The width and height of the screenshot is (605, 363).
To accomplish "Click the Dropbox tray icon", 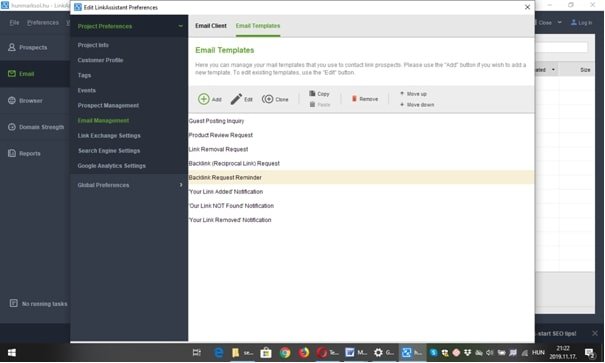I will coord(467,353).
